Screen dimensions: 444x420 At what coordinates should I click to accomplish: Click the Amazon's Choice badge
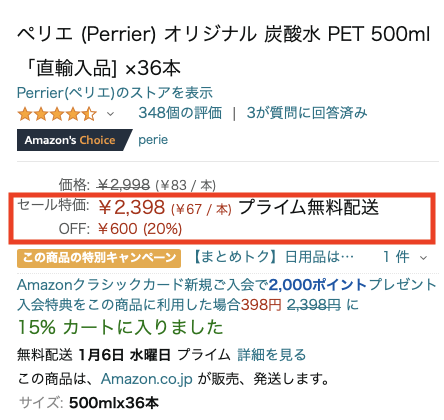[74, 140]
